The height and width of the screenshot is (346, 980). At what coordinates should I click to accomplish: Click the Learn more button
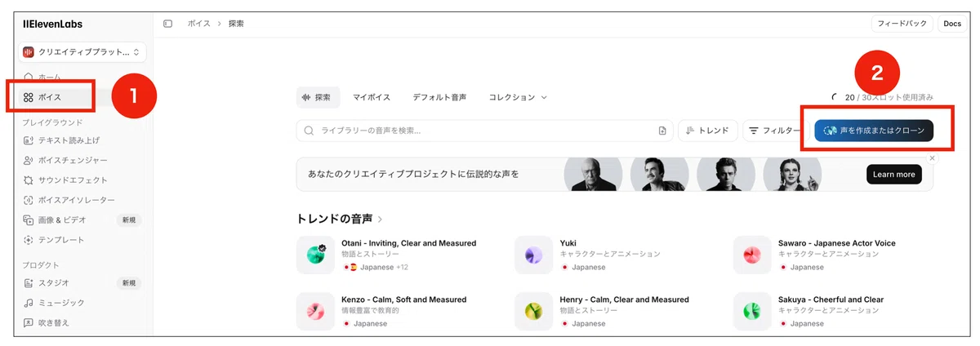893,175
